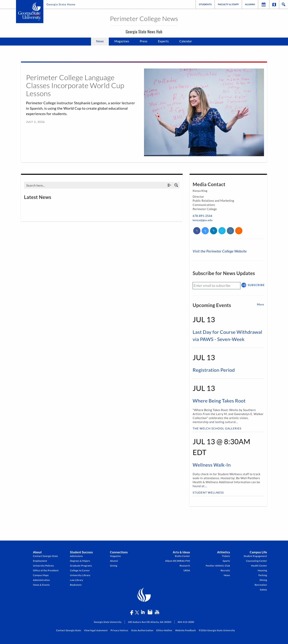The width and height of the screenshot is (288, 644).
Task: Click the search magnifier in top bar
Action: pos(283,5)
